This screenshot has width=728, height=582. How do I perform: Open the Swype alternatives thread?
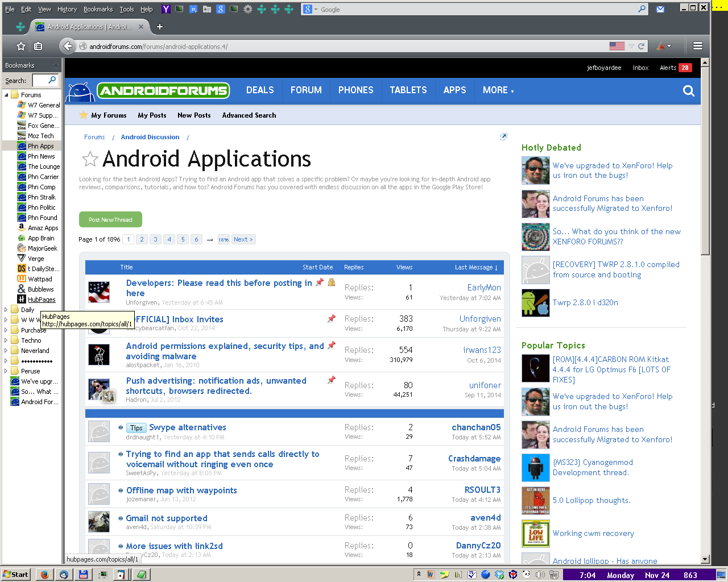[x=187, y=427]
